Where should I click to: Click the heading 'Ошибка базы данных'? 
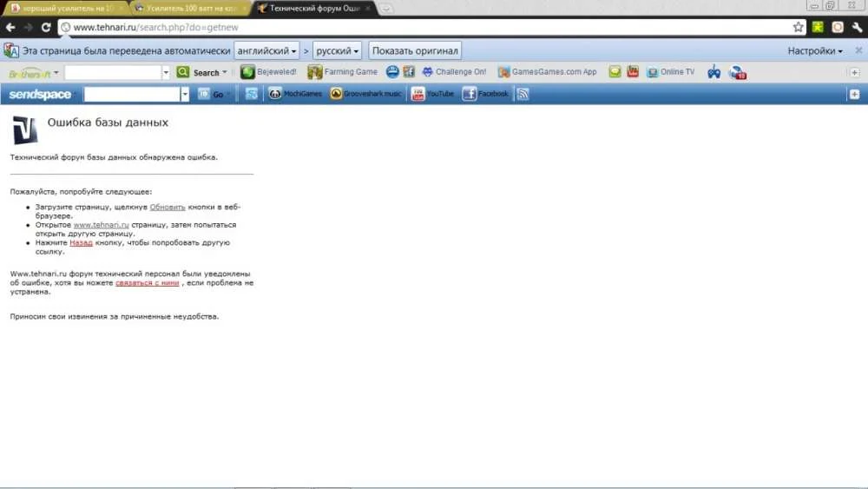click(x=108, y=122)
